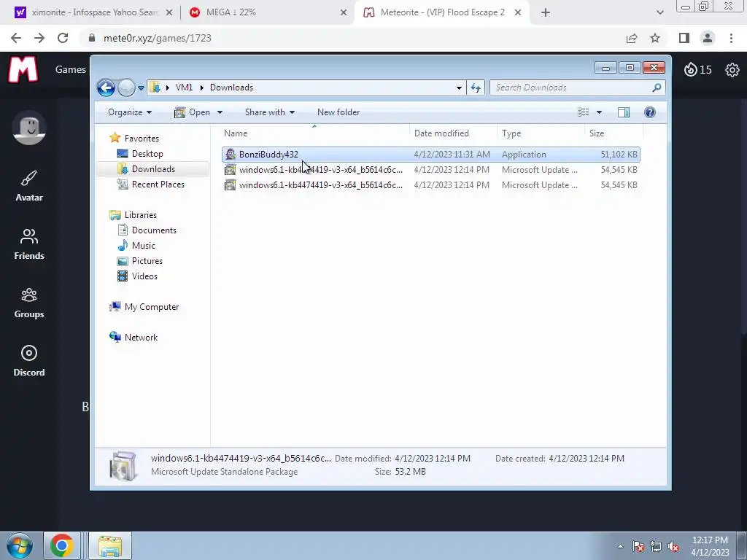Expand the address bar history dropdown
This screenshot has width=747, height=560.
click(459, 87)
